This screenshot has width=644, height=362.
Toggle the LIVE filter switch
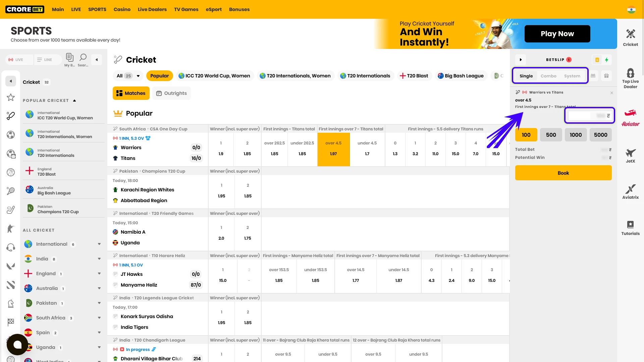pos(19,60)
